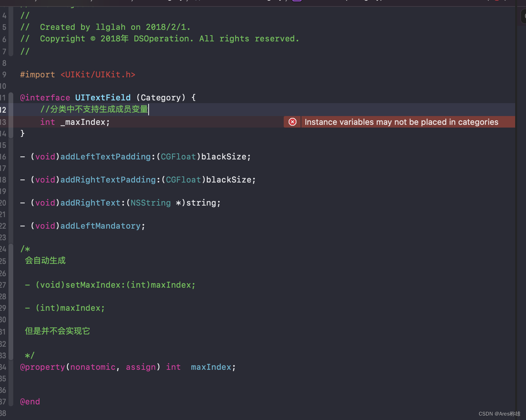Click line number 12 in the gutter
Image resolution: width=526 pixels, height=420 pixels.
pos(3,110)
